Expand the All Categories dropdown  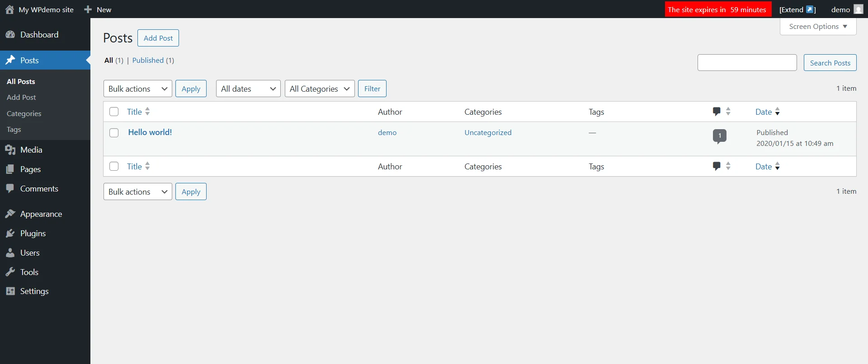319,89
